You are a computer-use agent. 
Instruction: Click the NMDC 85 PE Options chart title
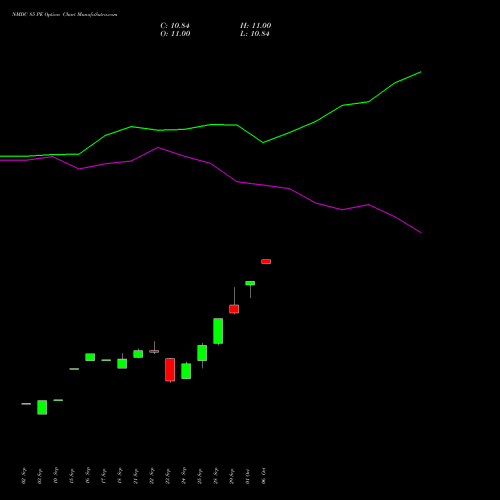(65, 14)
